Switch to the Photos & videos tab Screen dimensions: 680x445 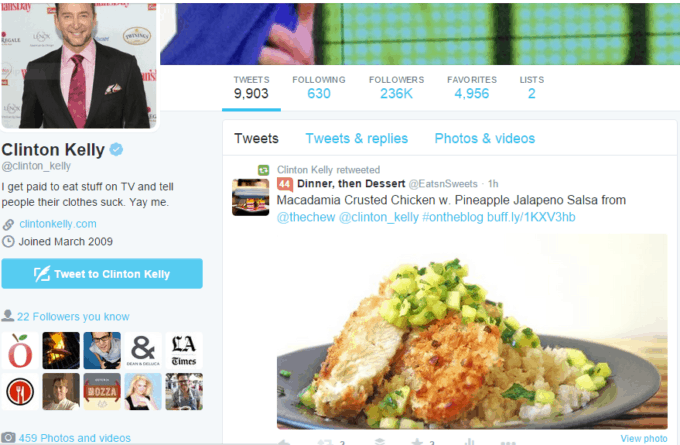click(x=484, y=138)
